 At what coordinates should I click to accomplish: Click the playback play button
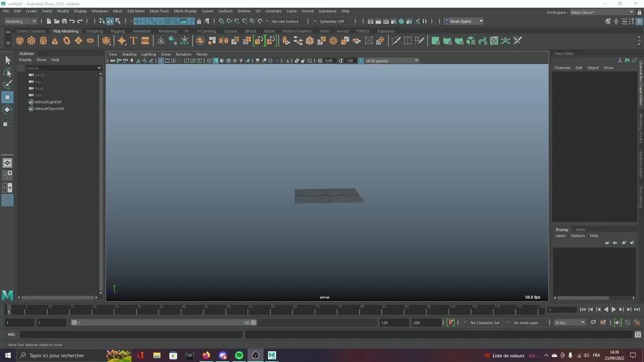614,309
